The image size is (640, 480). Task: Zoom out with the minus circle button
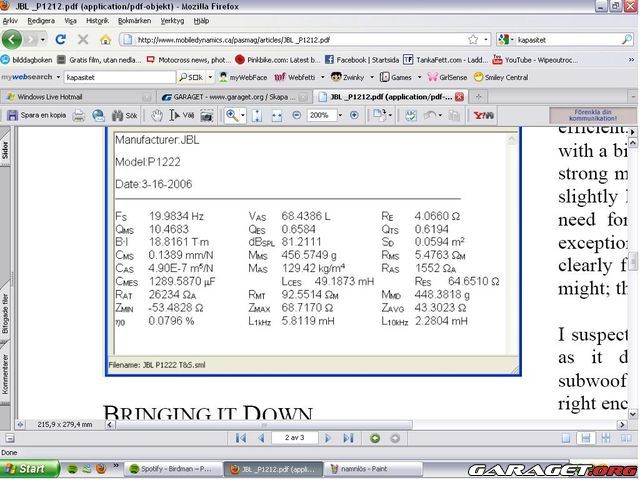[x=297, y=116]
